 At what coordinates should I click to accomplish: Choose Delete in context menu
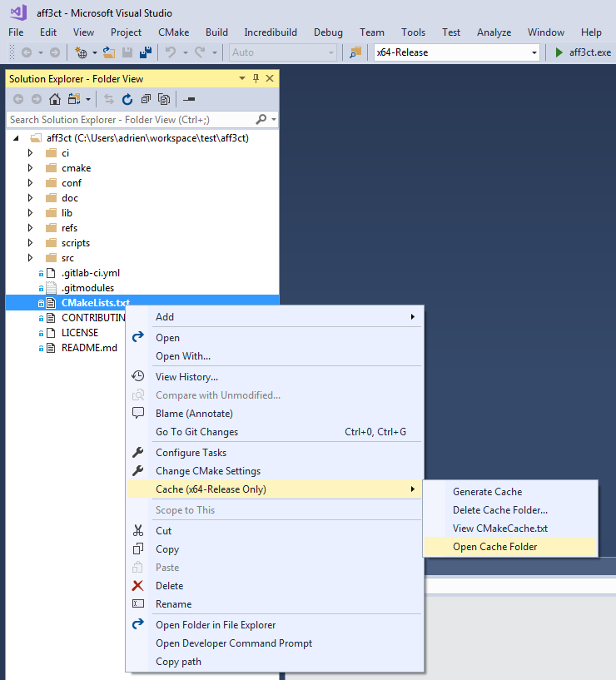coord(275,586)
